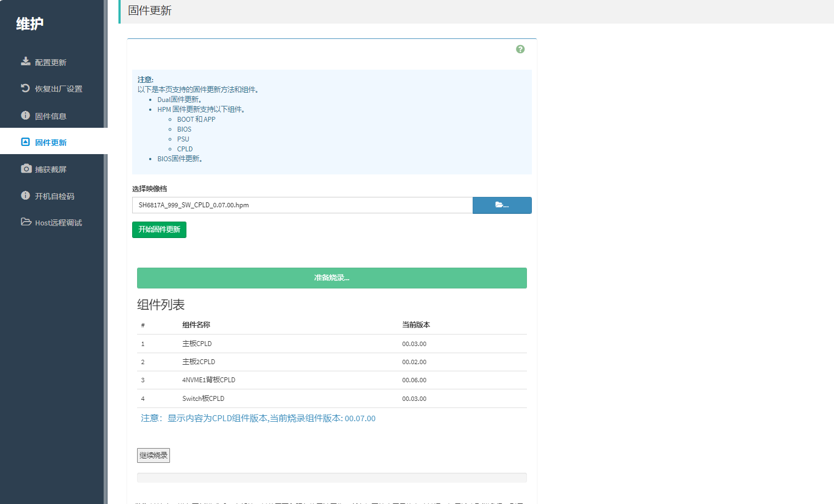Open the green help question mark icon

tap(520, 49)
